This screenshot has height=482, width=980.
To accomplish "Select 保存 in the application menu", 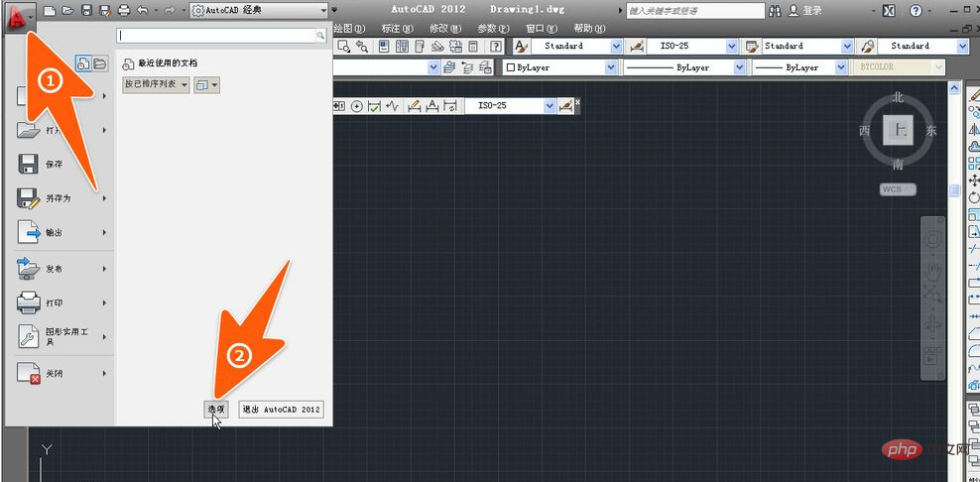I will [61, 165].
